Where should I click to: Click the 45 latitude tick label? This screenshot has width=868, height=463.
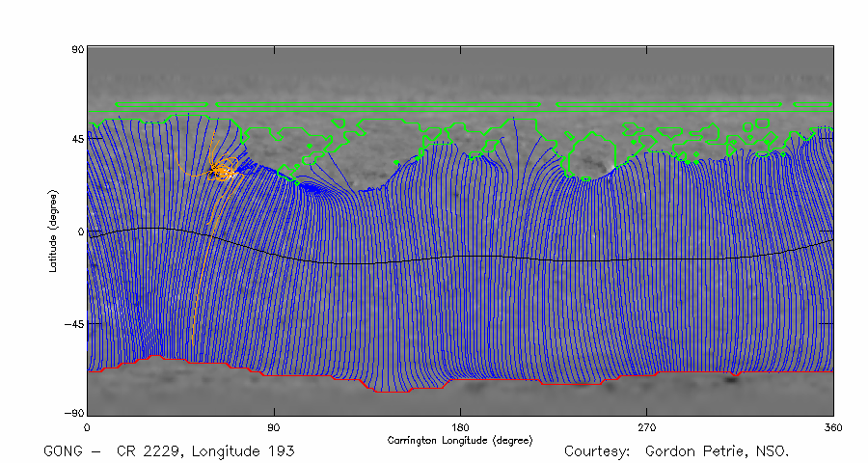tap(75, 139)
